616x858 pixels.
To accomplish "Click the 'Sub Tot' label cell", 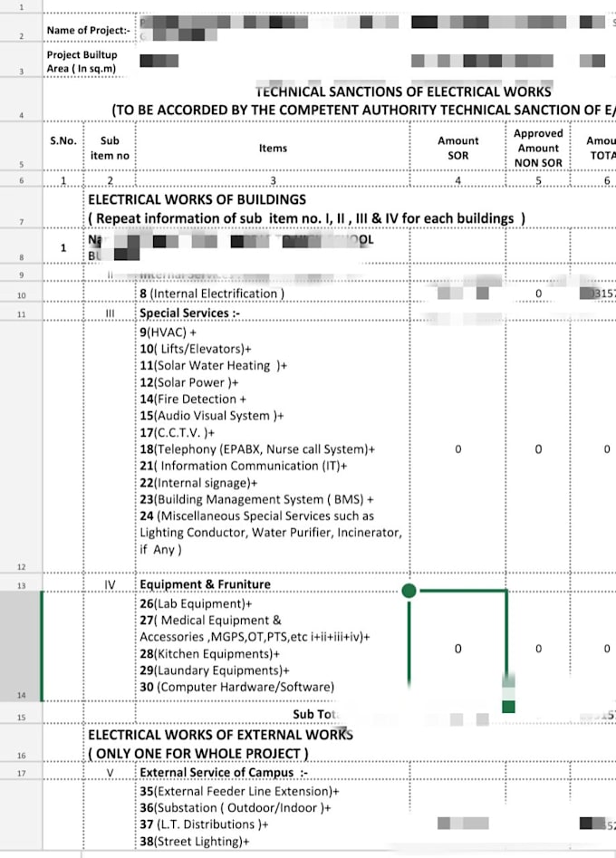I will point(273,714).
